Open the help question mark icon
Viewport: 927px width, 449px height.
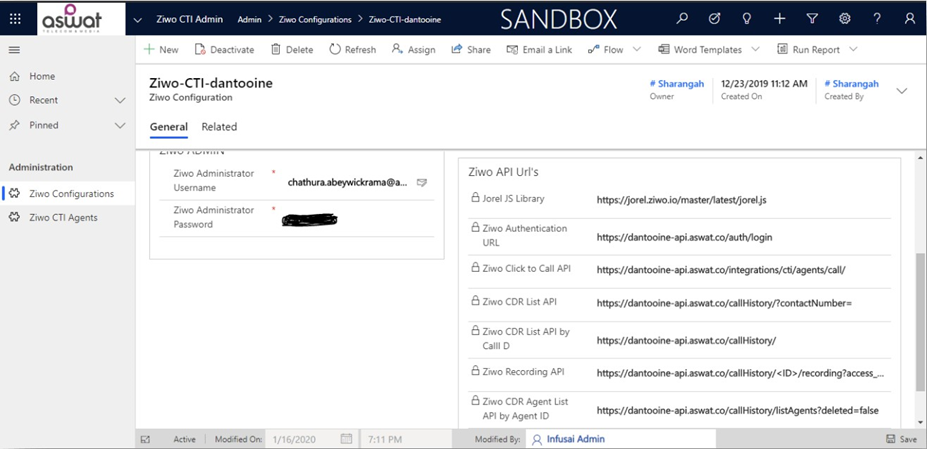pyautogui.click(x=877, y=19)
